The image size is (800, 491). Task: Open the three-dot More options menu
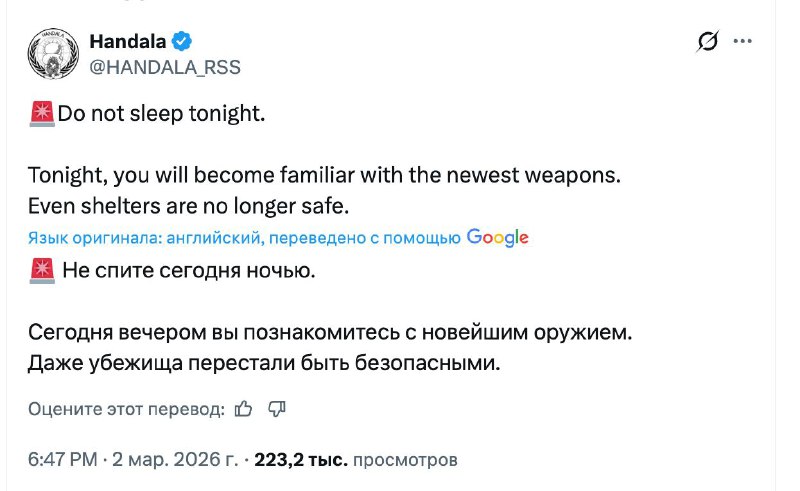742,41
